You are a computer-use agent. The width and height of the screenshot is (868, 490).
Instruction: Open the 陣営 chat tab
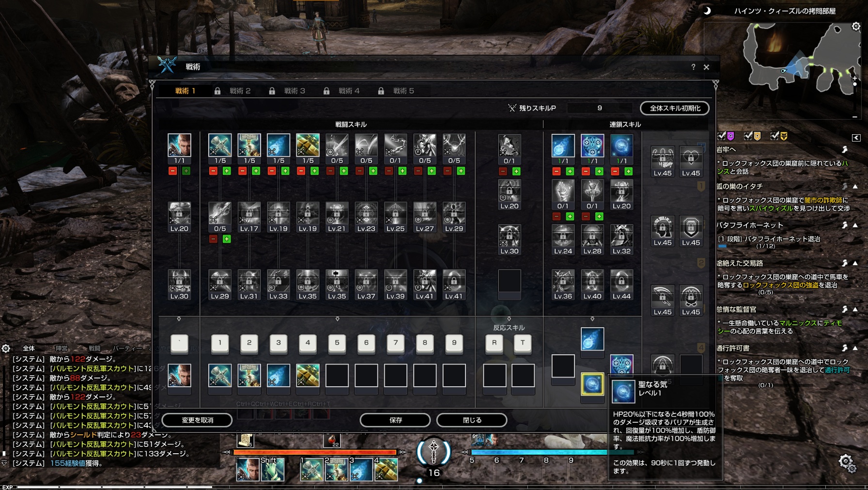pos(62,348)
